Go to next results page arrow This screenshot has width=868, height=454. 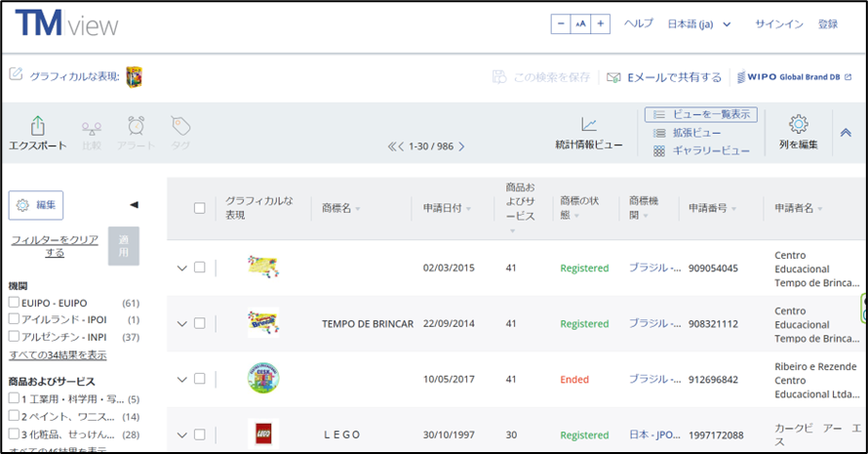(x=461, y=146)
